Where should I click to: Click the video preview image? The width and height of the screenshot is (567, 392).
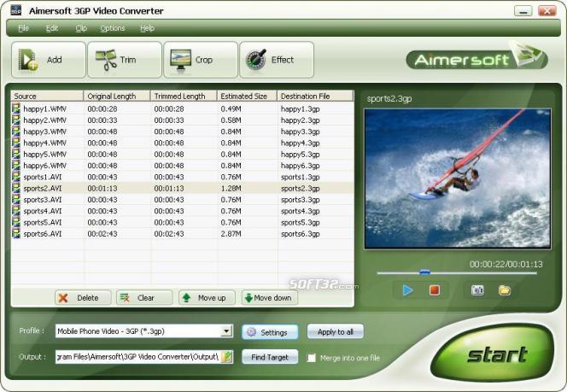pos(458,178)
